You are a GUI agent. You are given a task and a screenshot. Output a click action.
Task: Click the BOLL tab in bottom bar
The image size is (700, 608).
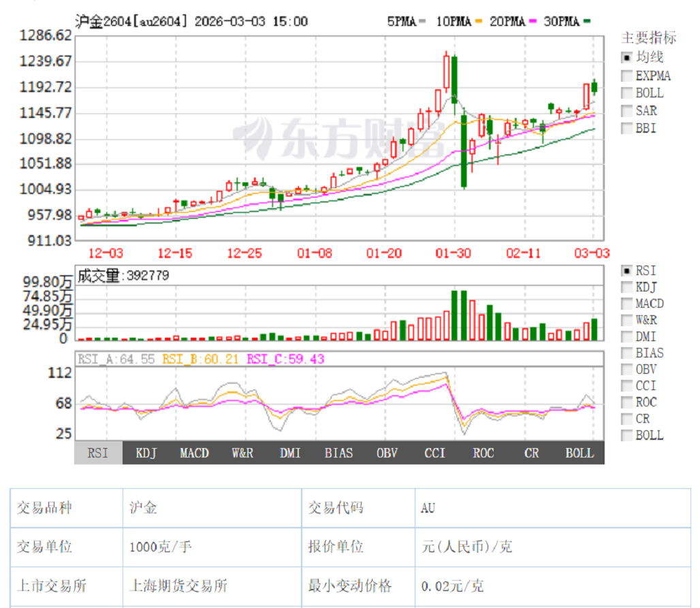[x=579, y=453]
